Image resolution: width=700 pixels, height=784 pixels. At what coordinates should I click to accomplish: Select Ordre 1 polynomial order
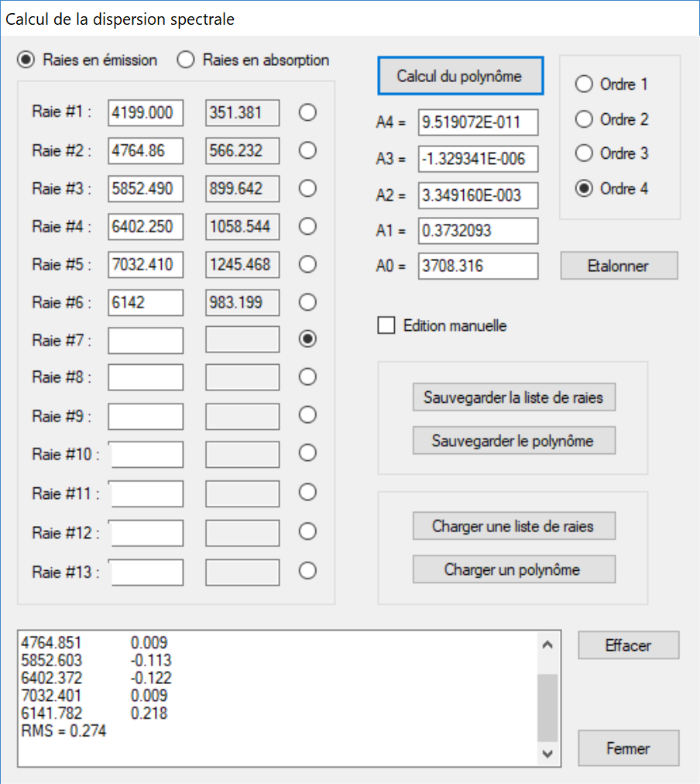pyautogui.click(x=584, y=84)
